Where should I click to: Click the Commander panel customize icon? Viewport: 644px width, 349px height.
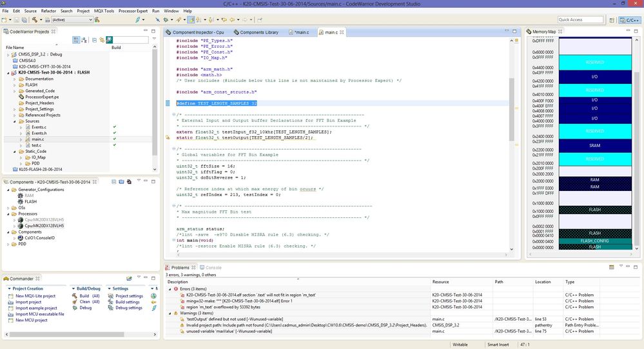[129, 278]
